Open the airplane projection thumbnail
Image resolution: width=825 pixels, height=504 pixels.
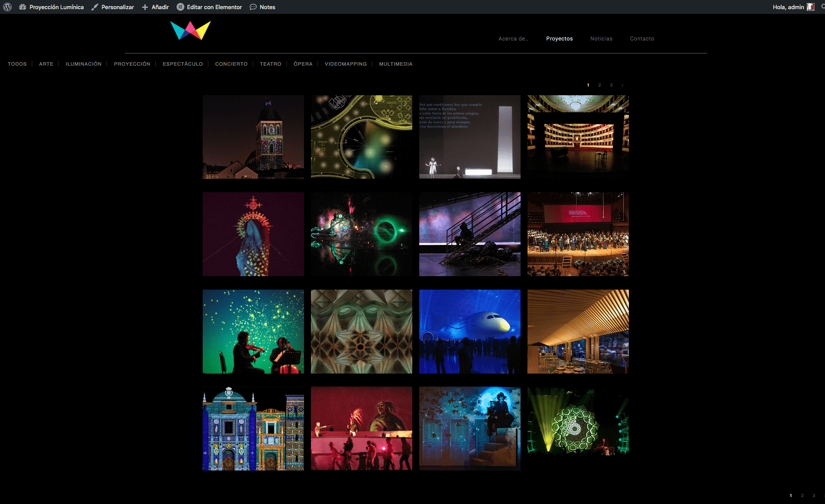(470, 331)
